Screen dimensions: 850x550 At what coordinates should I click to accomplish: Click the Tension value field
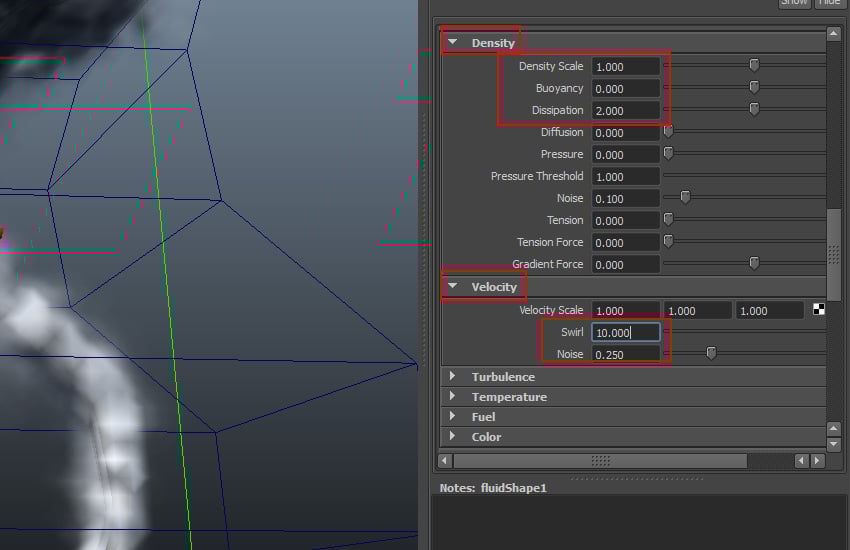[626, 221]
